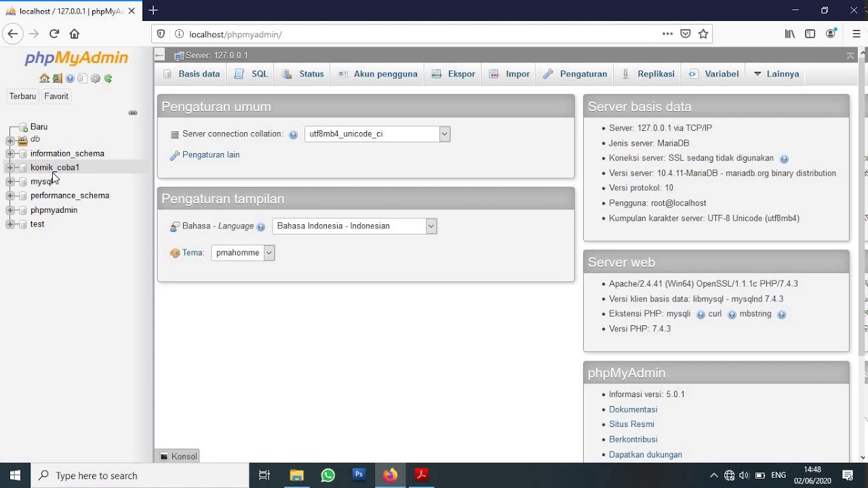868x488 pixels.
Task: Click Baru to create new database
Action: coord(39,127)
